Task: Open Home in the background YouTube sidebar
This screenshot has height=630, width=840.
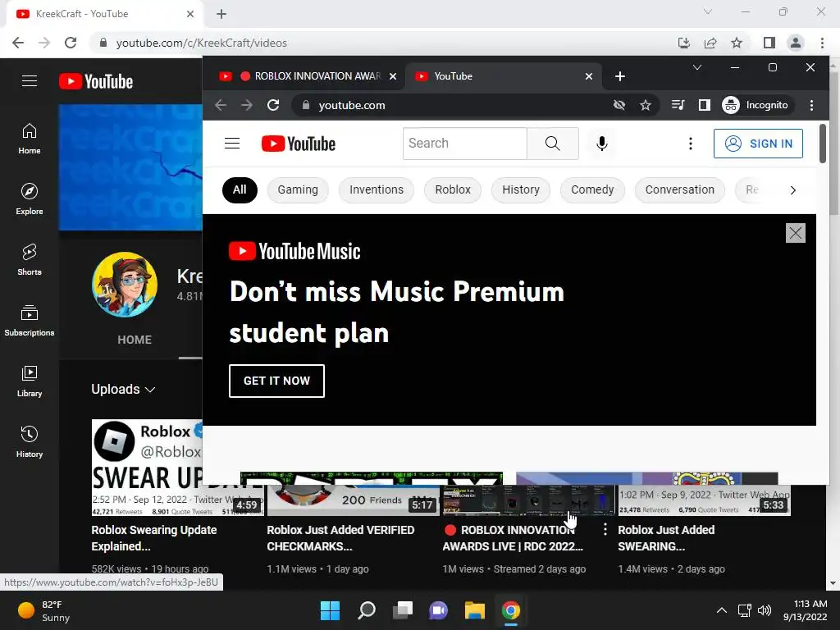Action: point(30,139)
